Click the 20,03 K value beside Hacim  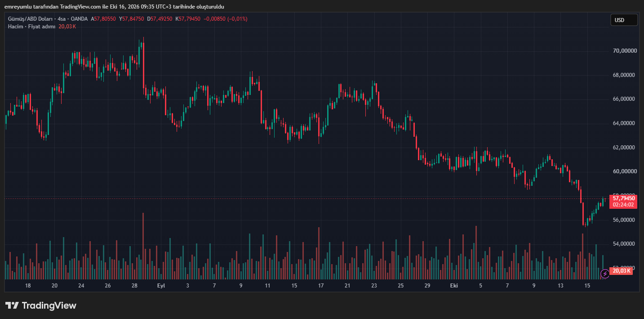tap(67, 27)
